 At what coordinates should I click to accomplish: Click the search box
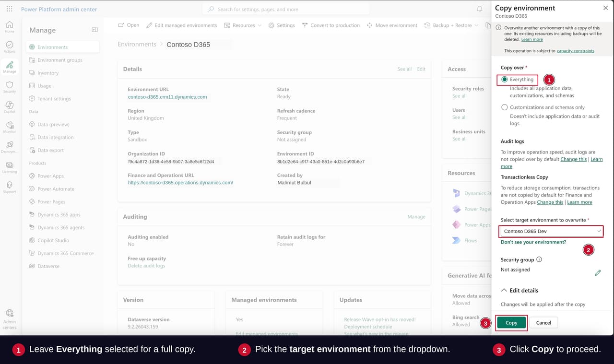pos(286,9)
